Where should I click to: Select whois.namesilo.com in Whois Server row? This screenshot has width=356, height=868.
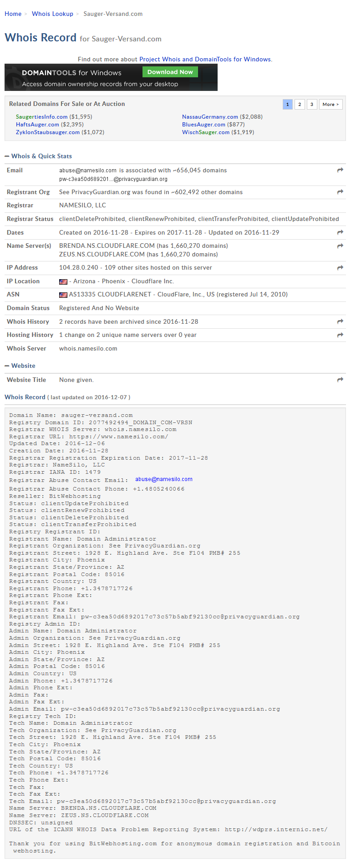pyautogui.click(x=88, y=349)
